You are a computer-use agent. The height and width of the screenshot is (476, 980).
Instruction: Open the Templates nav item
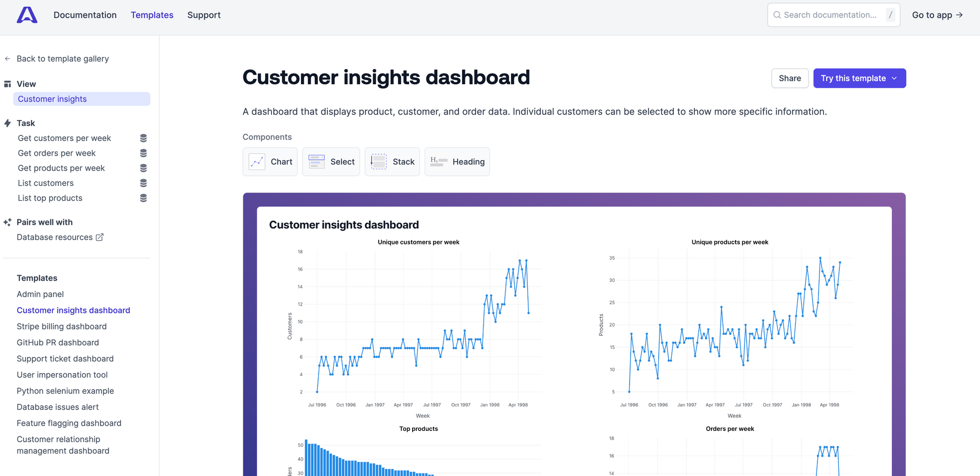[152, 15]
